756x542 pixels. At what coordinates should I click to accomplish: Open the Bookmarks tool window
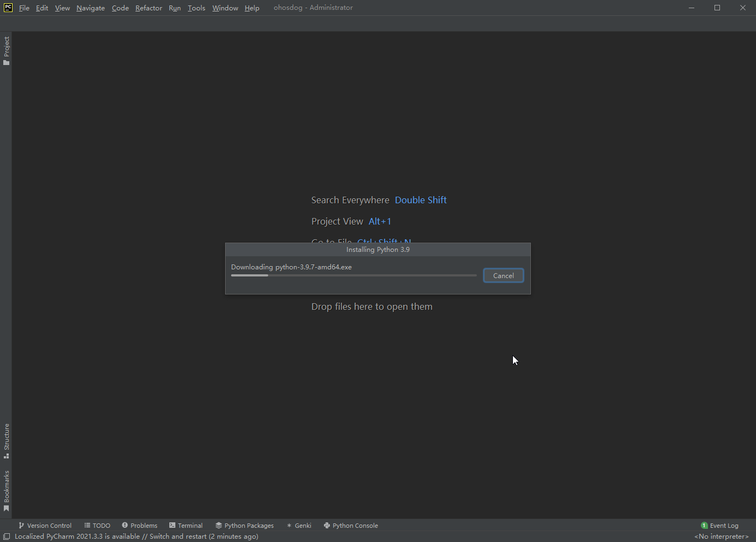[x=7, y=491]
